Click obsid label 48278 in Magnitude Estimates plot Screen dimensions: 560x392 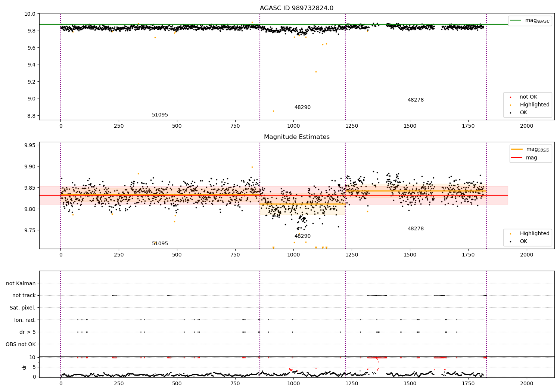coord(416,229)
